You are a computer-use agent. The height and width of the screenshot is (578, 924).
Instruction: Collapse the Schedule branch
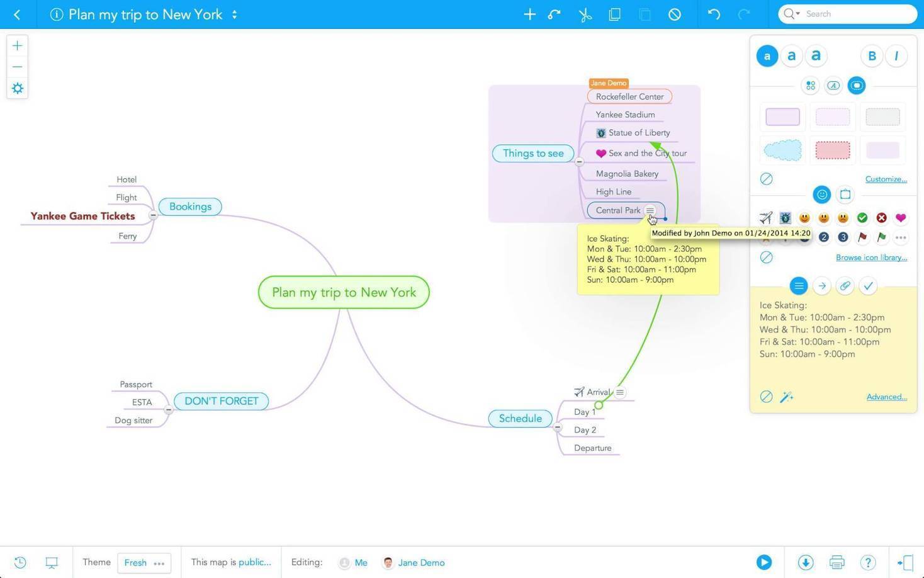click(x=557, y=428)
